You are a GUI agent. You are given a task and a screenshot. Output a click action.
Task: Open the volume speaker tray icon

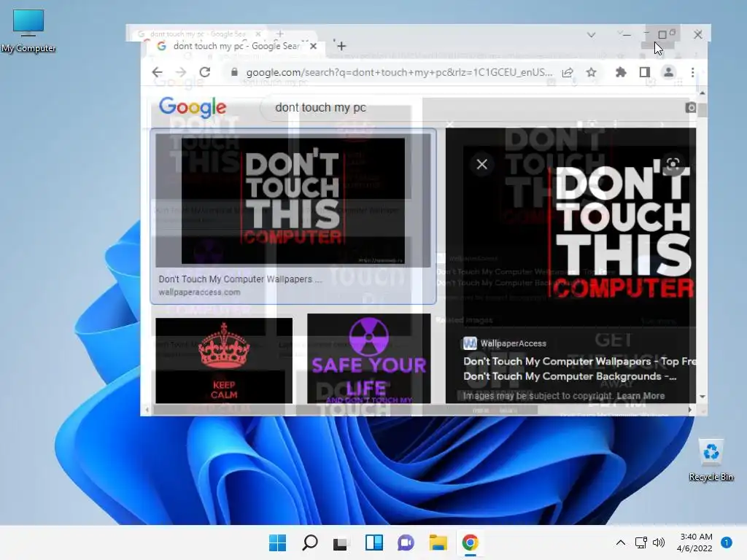click(x=659, y=542)
